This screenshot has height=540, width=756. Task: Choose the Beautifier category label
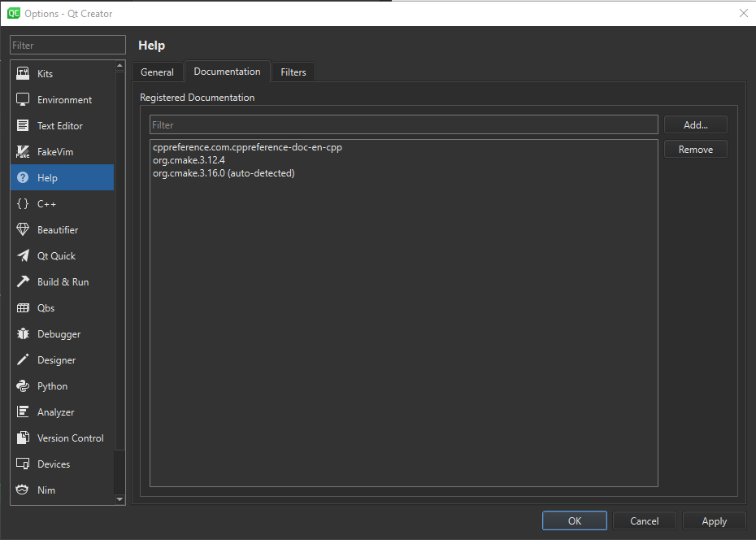(x=58, y=229)
